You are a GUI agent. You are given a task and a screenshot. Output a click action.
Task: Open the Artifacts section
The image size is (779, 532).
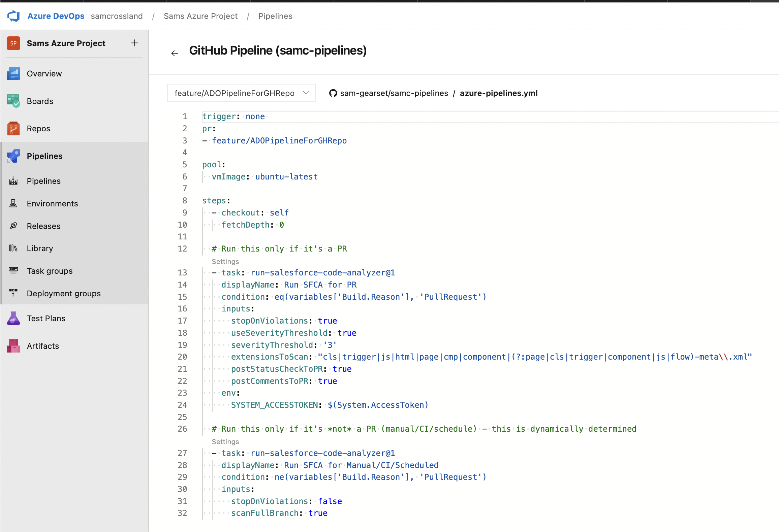click(x=43, y=345)
